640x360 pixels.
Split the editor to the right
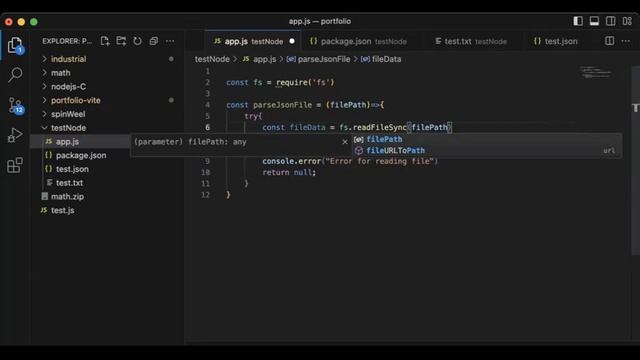click(609, 41)
